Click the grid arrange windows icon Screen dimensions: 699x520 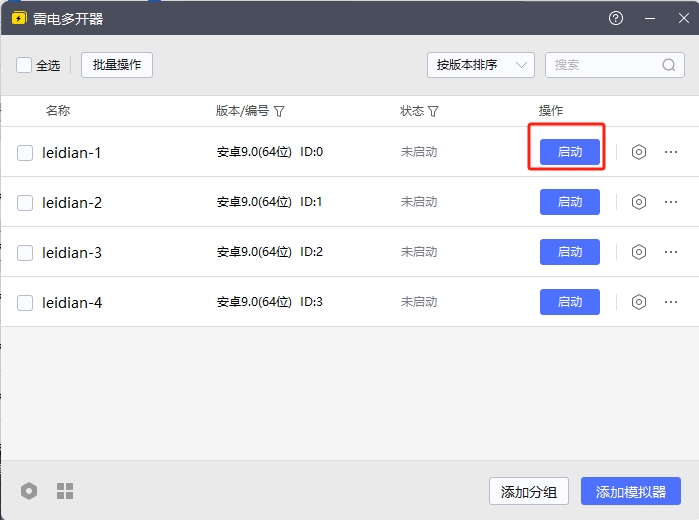(x=65, y=491)
